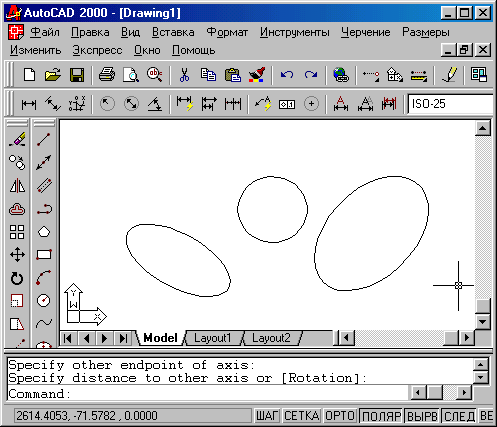The image size is (497, 427).
Task: Select the Continue Dimension tool
Action: [x=233, y=104]
